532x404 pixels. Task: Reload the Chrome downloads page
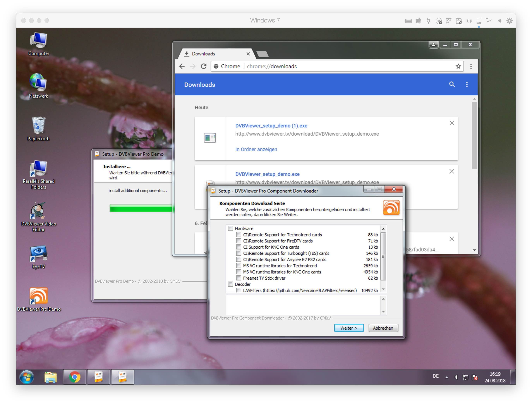203,66
